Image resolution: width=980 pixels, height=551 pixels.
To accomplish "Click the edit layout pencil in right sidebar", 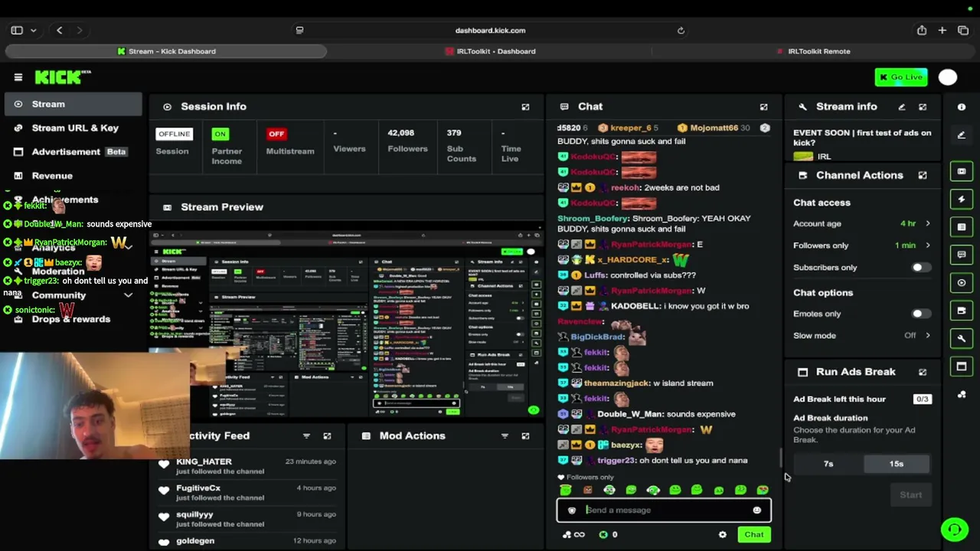I will point(962,135).
